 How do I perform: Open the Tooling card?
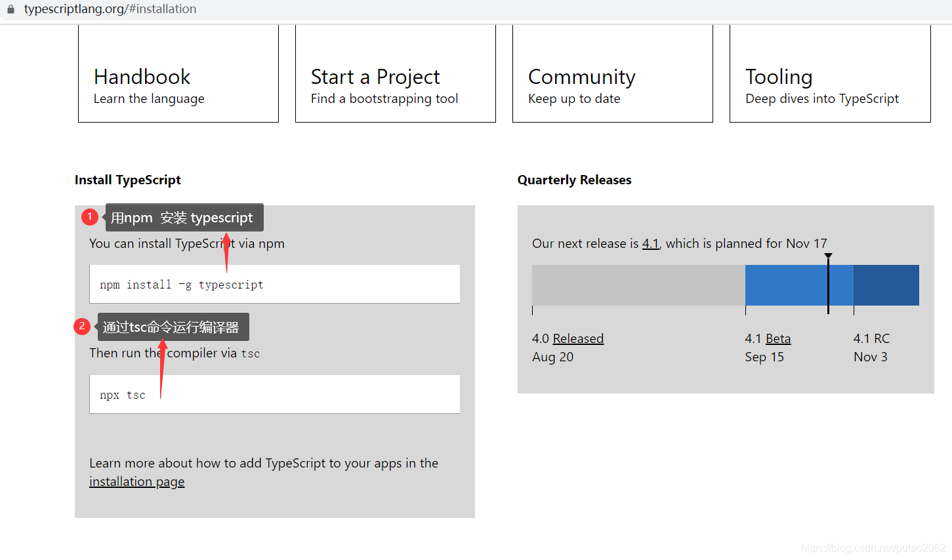point(830,73)
